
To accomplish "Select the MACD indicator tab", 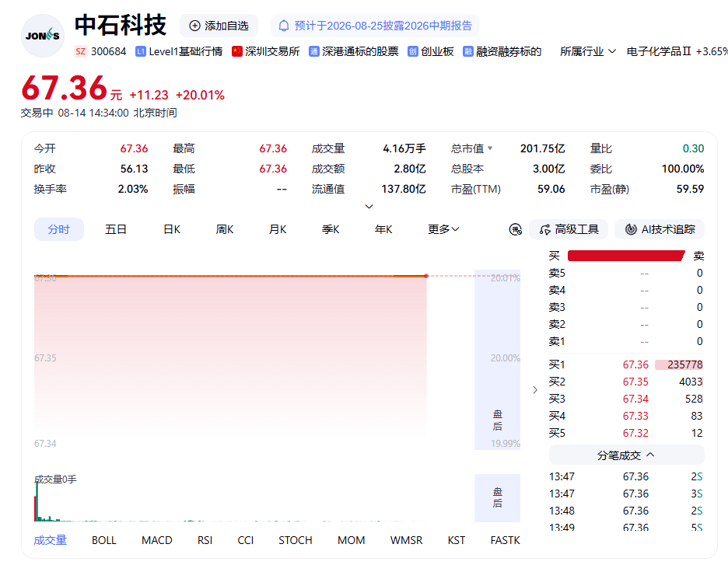I will (x=157, y=540).
